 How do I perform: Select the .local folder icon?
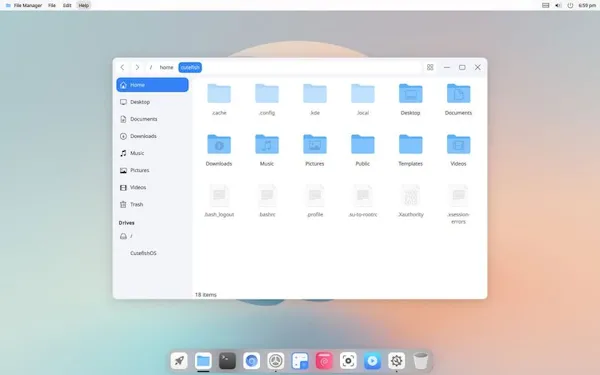coord(363,94)
